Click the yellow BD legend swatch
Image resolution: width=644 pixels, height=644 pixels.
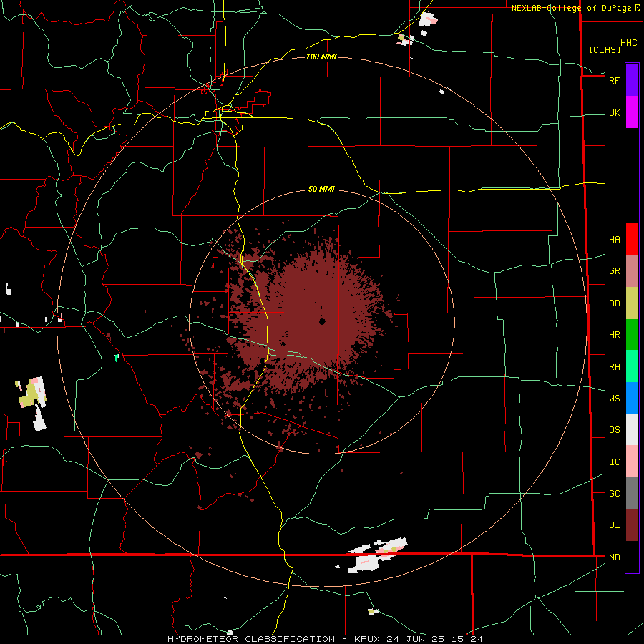click(x=632, y=303)
